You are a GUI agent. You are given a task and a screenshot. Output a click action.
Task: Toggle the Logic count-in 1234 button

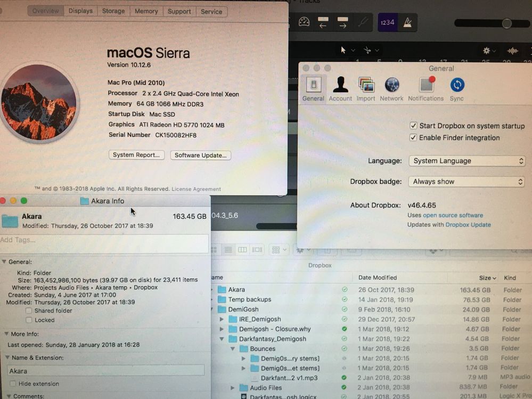pyautogui.click(x=387, y=22)
